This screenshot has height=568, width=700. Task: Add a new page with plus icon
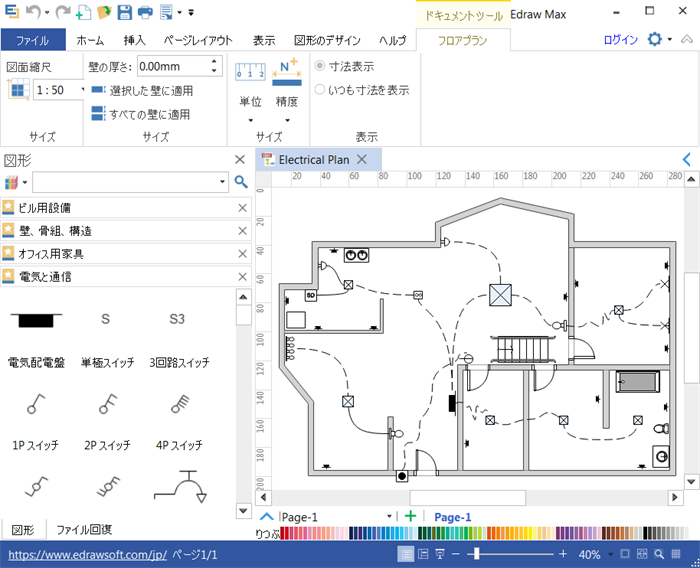coord(410,516)
